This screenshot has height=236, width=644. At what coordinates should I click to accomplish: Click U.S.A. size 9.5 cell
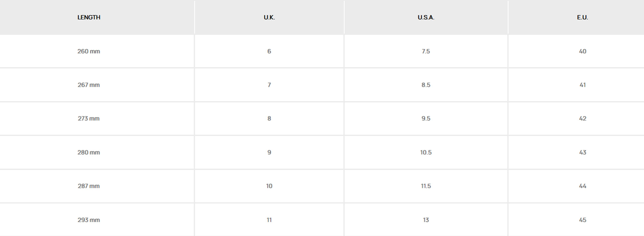(x=426, y=118)
